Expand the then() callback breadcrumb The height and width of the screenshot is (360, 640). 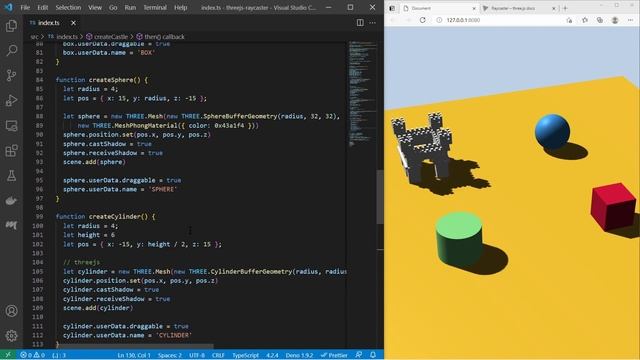click(x=160, y=37)
